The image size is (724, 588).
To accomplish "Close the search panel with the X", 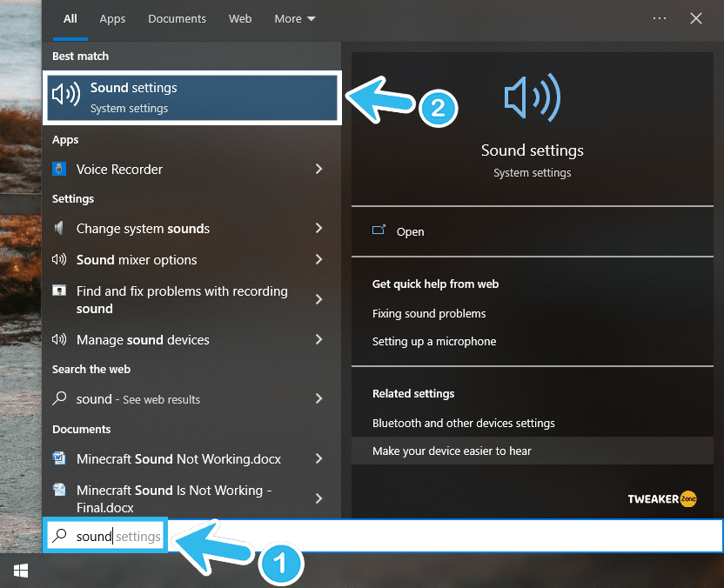I will [696, 18].
